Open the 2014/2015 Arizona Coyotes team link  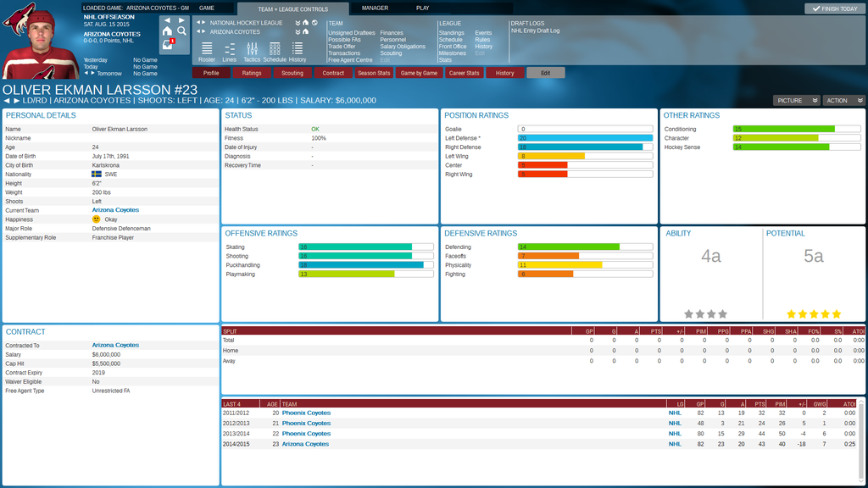(x=305, y=444)
